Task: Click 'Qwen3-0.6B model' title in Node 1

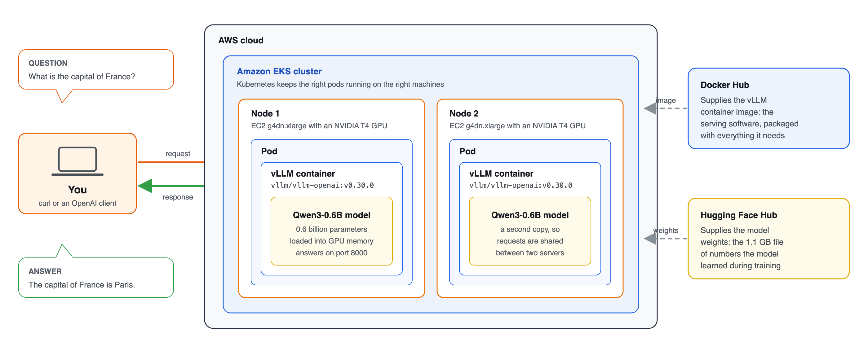Action: click(x=332, y=215)
